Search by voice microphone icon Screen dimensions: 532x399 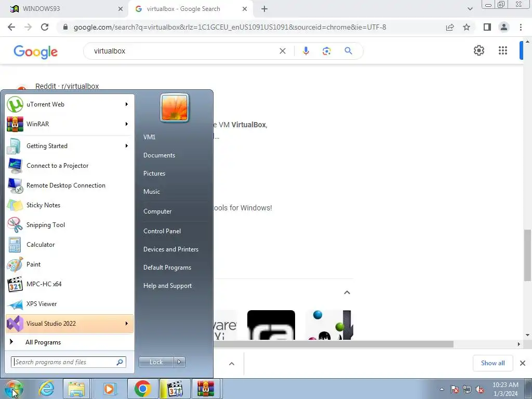tap(305, 51)
